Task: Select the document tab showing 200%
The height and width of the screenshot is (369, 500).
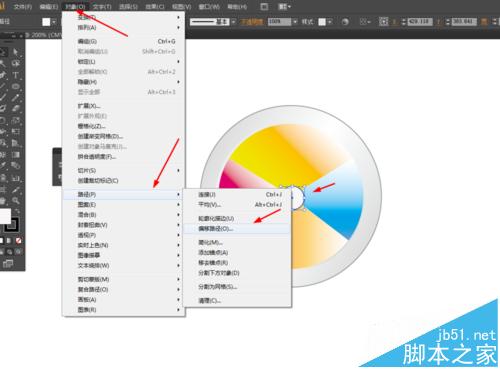Action: point(43,35)
